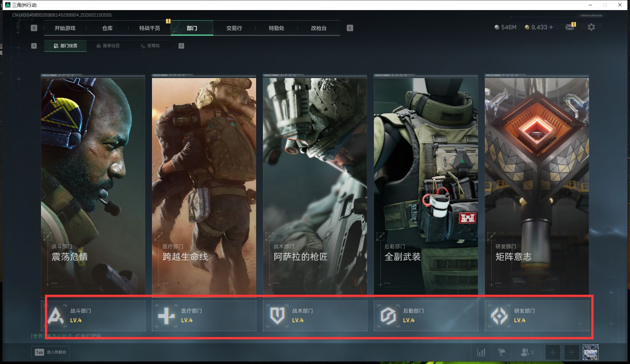
Task: Open the 医疗部门 LV.4 panel
Action: [x=204, y=316]
